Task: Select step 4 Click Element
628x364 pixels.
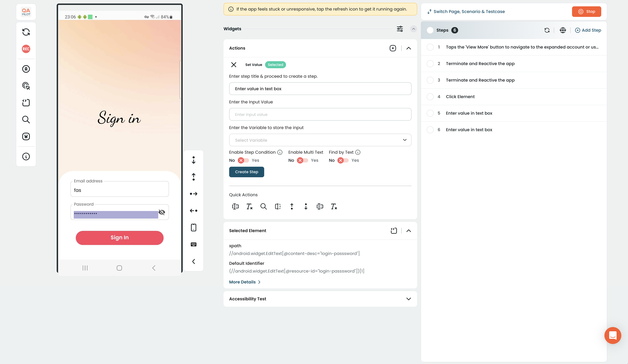Action: (x=460, y=97)
